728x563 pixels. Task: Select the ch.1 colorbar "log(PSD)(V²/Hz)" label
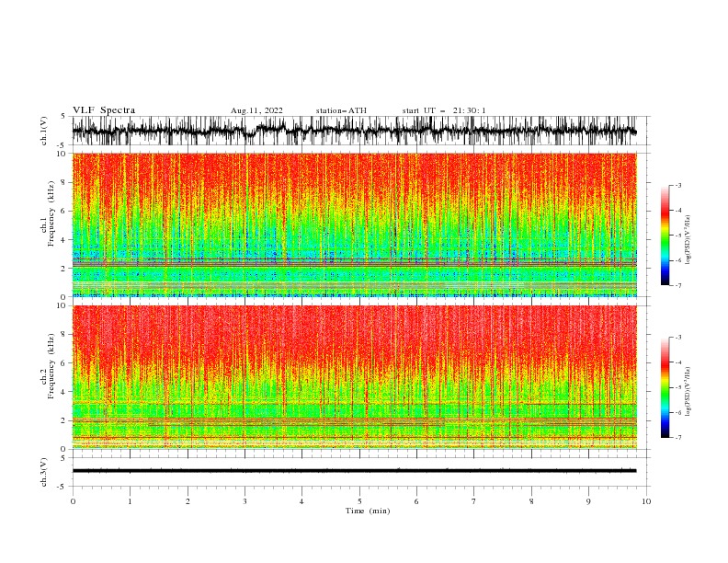(x=688, y=240)
